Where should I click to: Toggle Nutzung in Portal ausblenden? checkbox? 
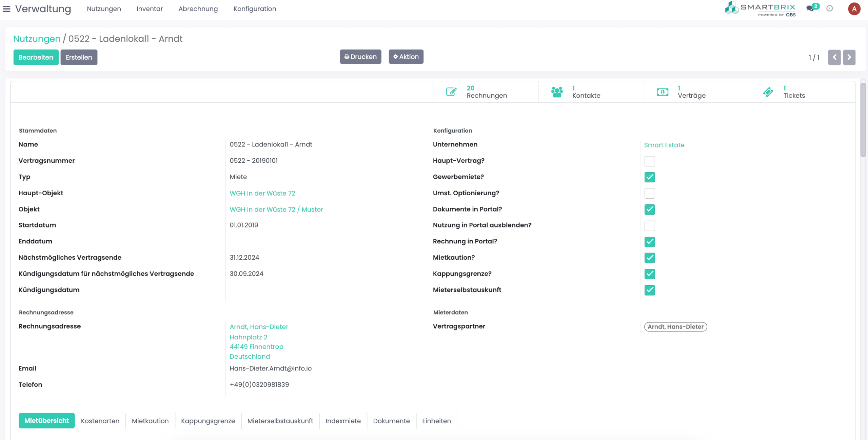click(x=650, y=225)
